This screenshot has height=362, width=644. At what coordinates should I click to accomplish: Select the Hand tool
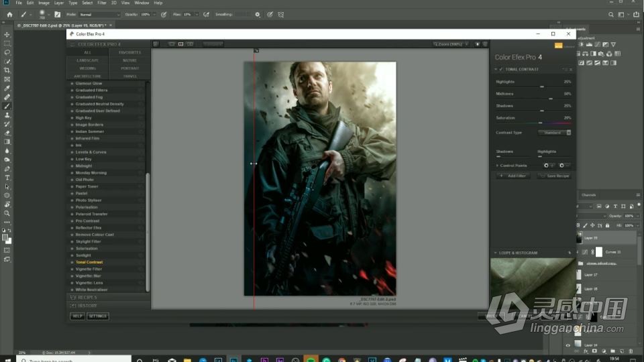[x=7, y=204]
